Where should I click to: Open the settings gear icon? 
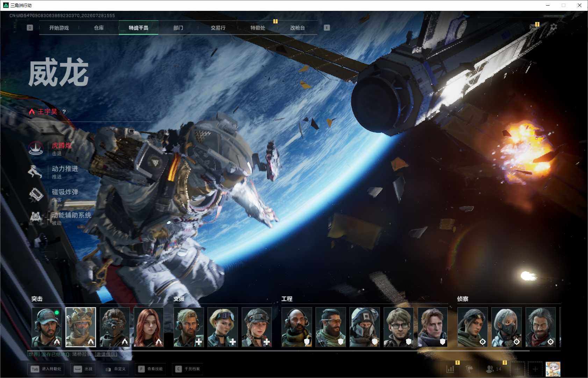tap(554, 27)
